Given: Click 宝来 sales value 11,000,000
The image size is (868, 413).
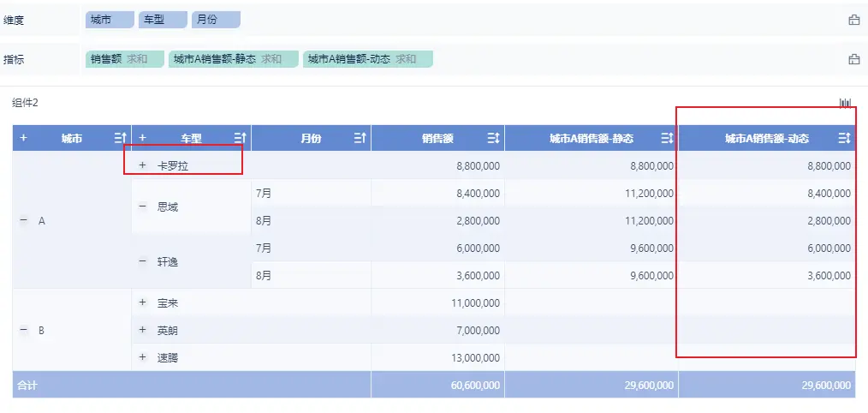Looking at the screenshot, I should [476, 303].
